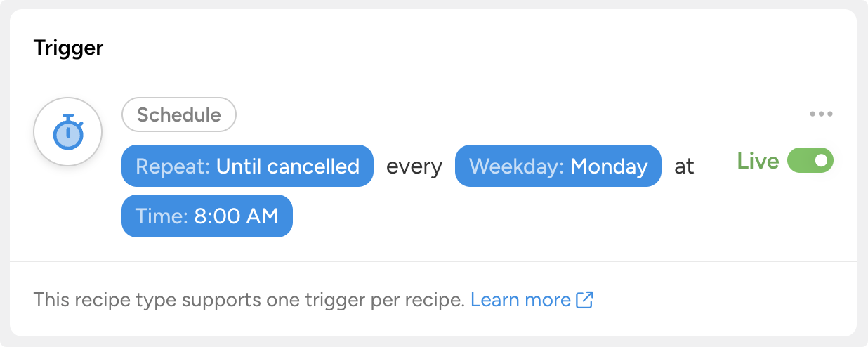This screenshot has width=868, height=347.
Task: Click the "Repeat:" label in the blue pill
Action: click(x=173, y=166)
